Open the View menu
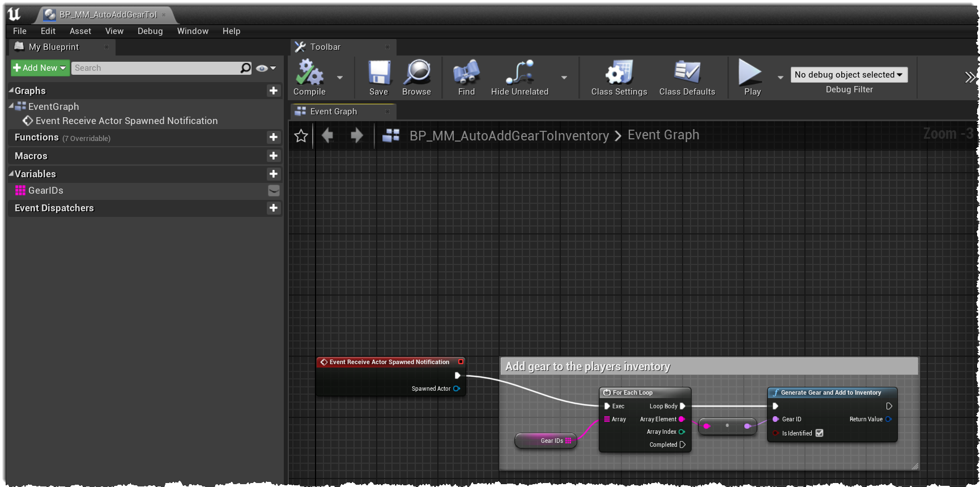 114,31
